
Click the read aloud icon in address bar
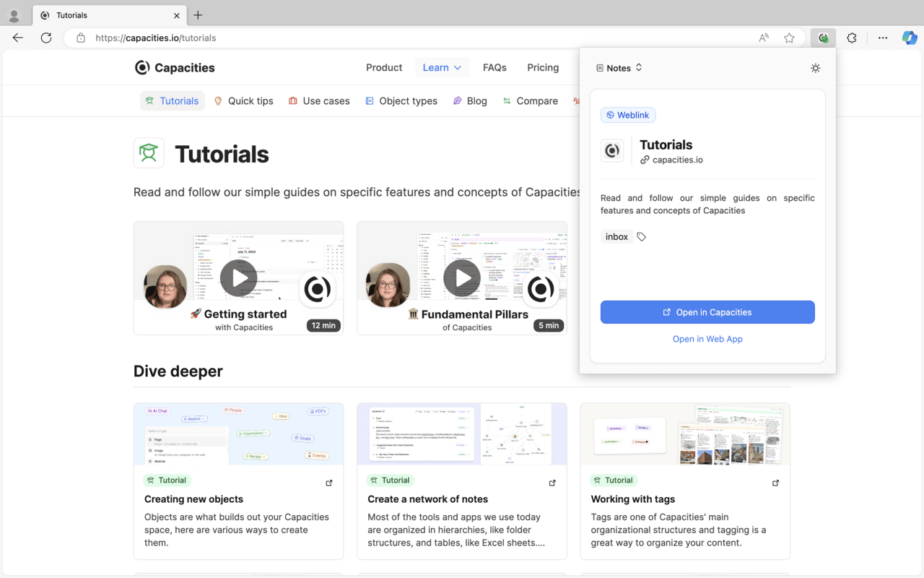764,38
